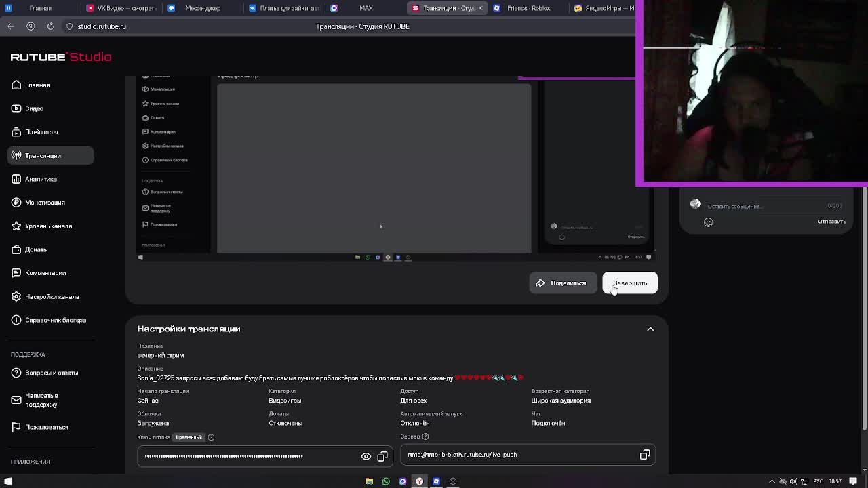This screenshot has height=488, width=868.
Task: Click the Видеоигры category value
Action: pyautogui.click(x=285, y=401)
